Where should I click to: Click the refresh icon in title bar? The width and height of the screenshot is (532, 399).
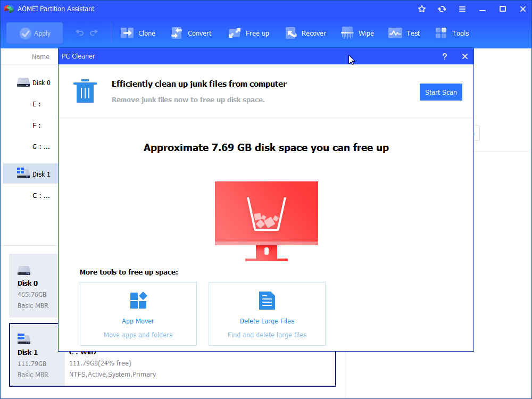click(442, 9)
